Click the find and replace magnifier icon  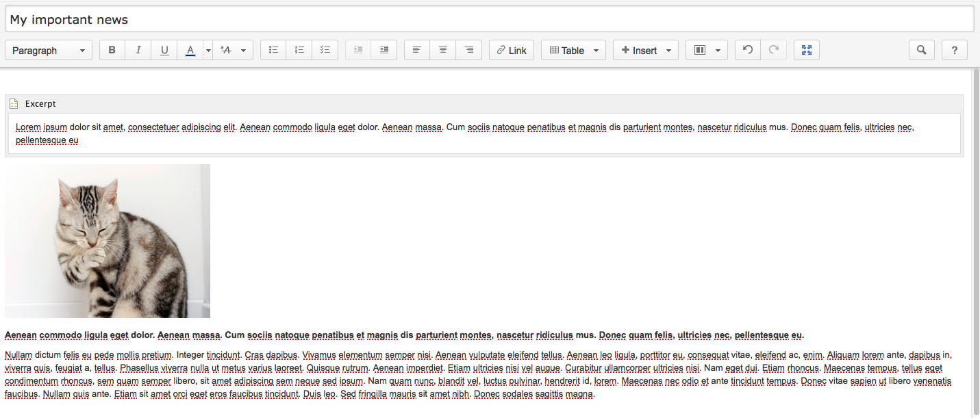[x=922, y=50]
